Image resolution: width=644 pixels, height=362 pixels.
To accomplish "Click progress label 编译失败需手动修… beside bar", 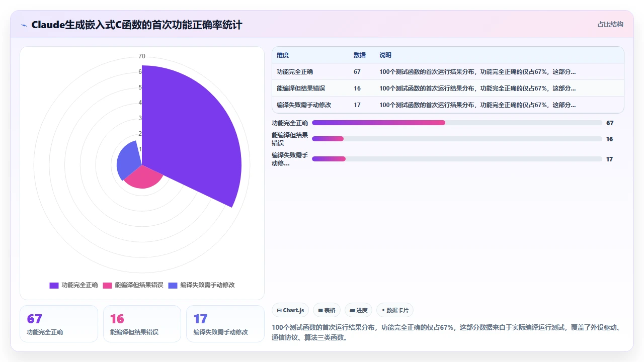I will click(290, 159).
